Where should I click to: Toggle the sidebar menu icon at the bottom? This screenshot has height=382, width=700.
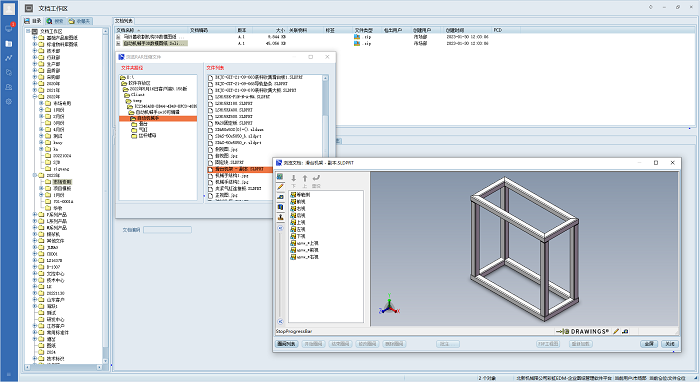8,374
